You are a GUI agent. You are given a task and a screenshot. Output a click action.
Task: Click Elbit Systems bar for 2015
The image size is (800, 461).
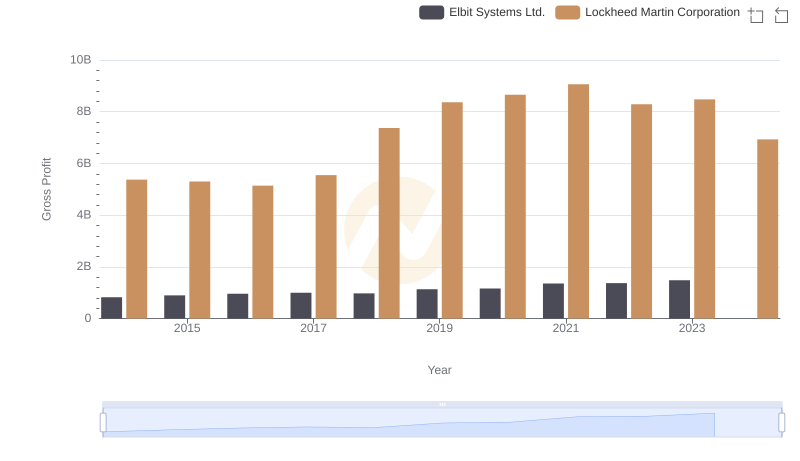(x=174, y=306)
